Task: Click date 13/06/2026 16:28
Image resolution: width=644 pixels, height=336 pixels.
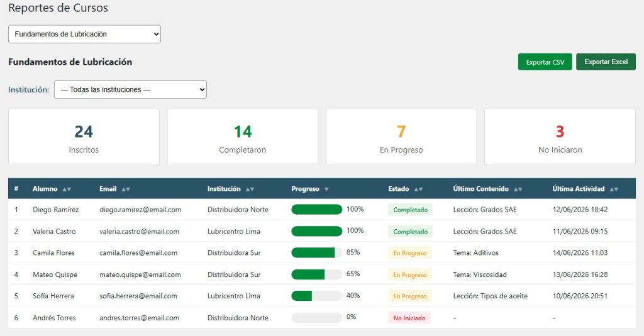Action: pos(580,274)
